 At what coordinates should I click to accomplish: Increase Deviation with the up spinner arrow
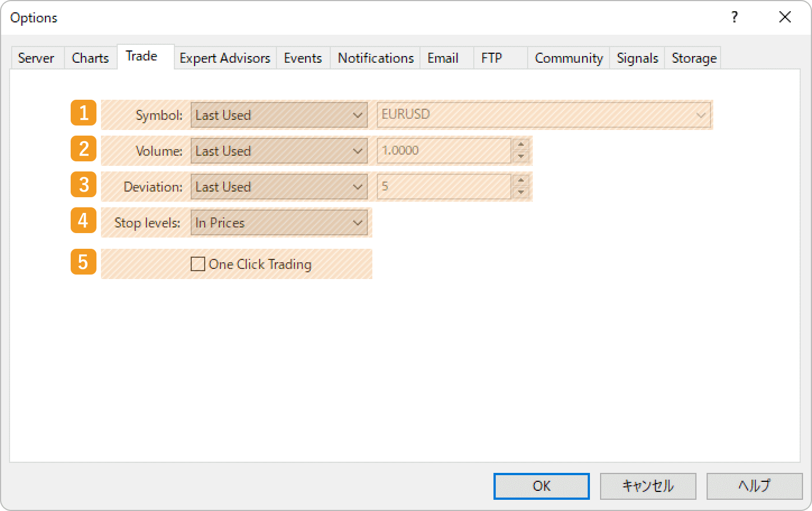click(521, 180)
